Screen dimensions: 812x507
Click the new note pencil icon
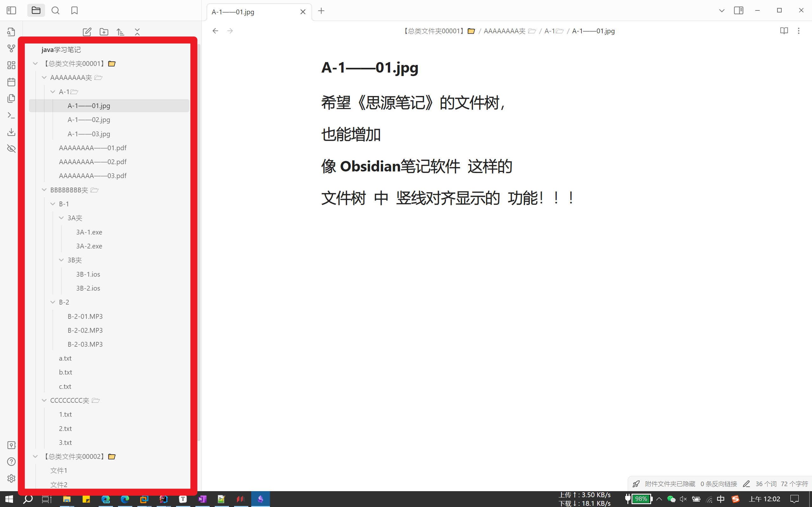[87, 32]
